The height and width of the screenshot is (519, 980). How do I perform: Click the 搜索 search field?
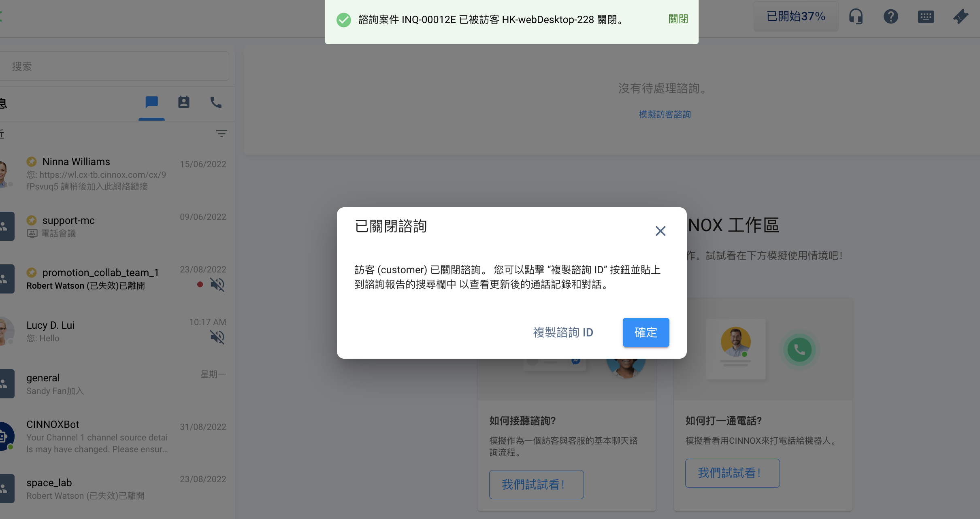pos(114,66)
